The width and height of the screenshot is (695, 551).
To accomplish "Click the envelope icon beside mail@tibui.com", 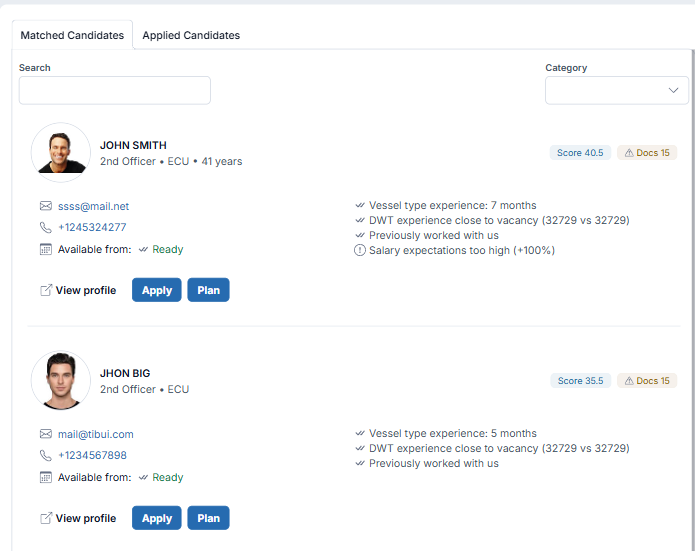I will click(46, 434).
